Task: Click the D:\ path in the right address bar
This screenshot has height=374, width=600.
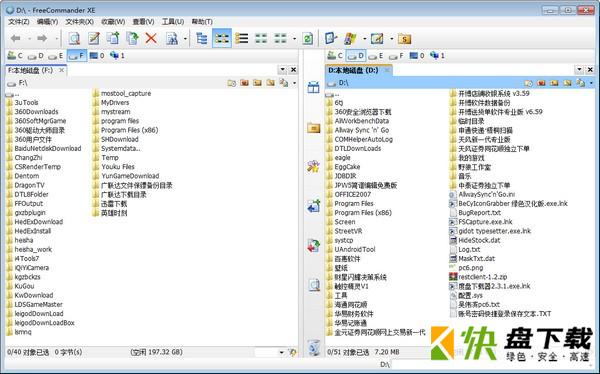Action: coord(343,83)
